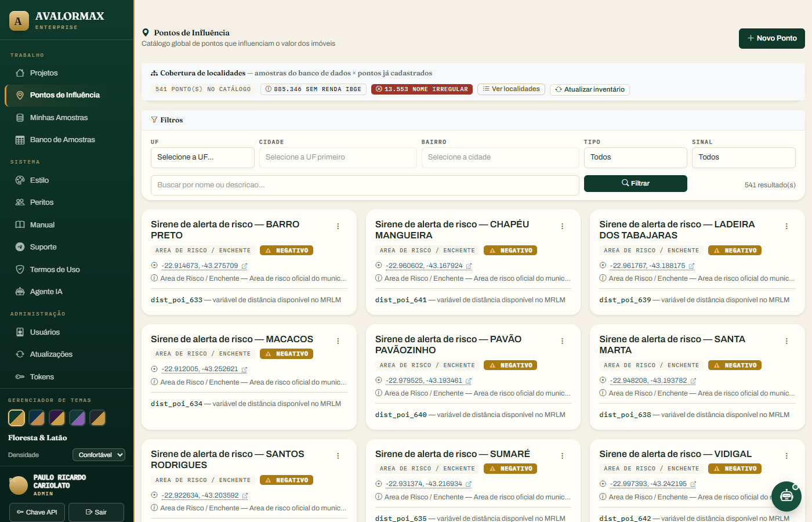Open three-dot menu on MACACOS card

(338, 341)
